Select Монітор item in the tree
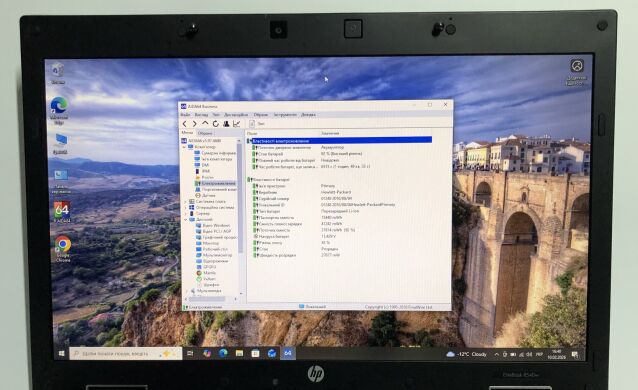 [x=207, y=243]
